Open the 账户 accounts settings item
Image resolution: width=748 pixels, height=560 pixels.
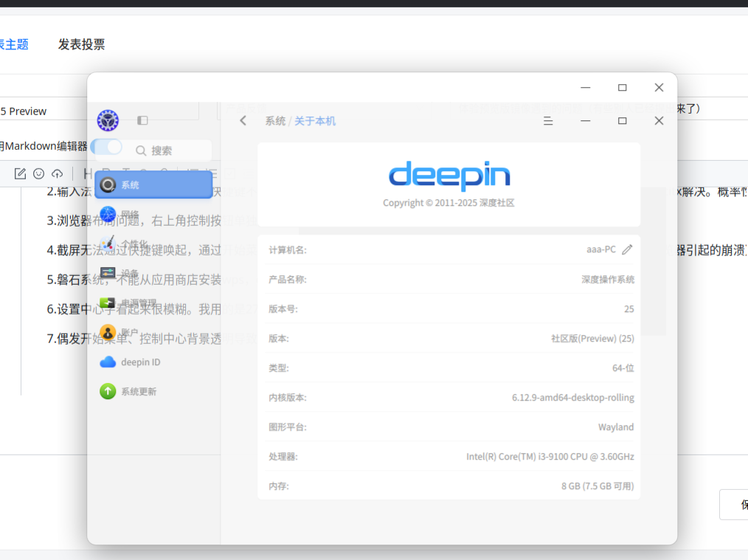click(153, 333)
